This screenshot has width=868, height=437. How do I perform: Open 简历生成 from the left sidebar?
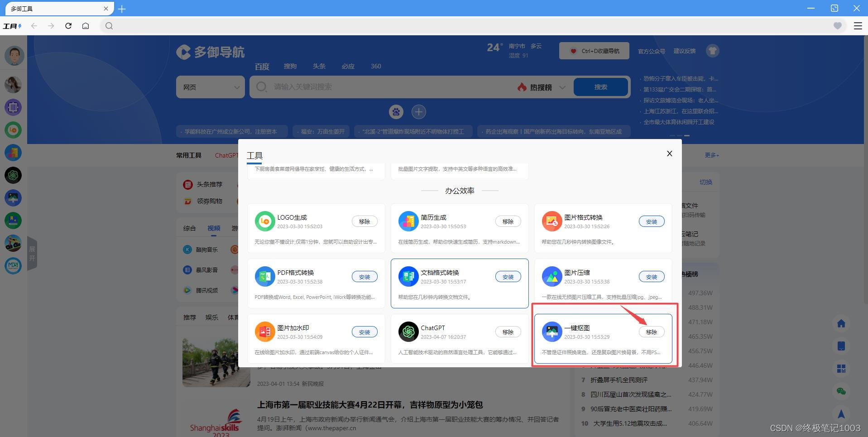(x=13, y=153)
